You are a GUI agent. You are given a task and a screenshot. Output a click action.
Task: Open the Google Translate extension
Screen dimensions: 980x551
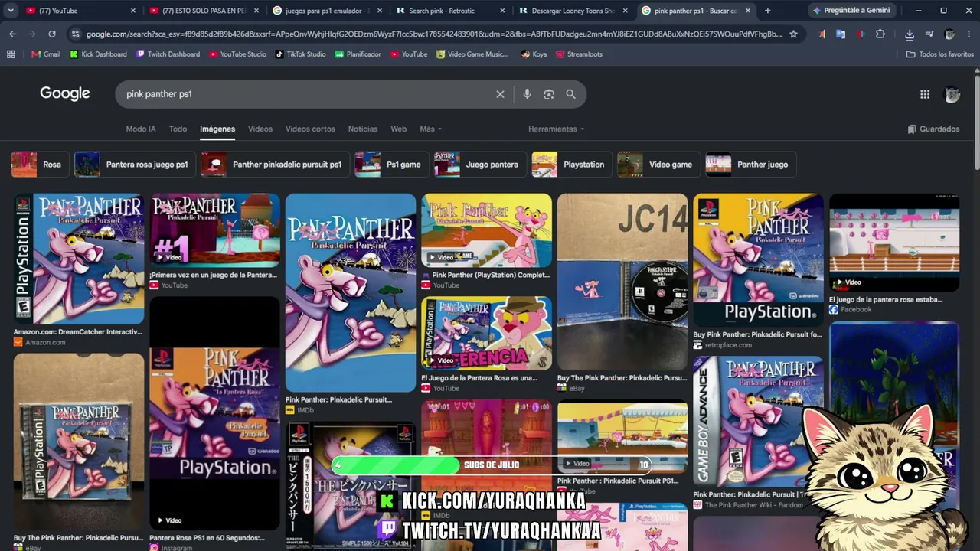click(841, 34)
